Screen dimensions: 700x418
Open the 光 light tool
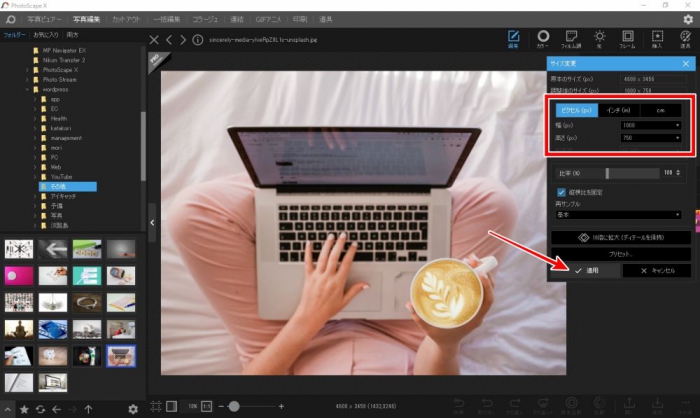[x=599, y=39]
